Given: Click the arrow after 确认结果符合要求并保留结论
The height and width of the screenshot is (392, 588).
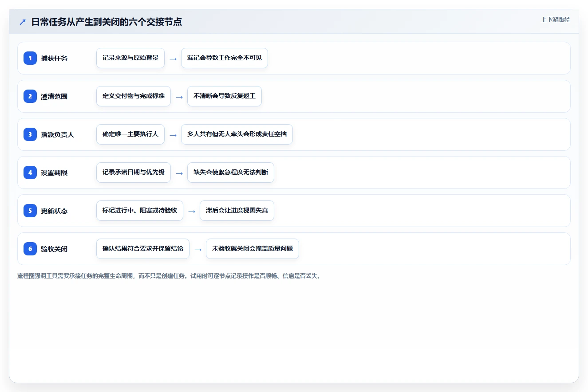Looking at the screenshot, I should 198,249.
